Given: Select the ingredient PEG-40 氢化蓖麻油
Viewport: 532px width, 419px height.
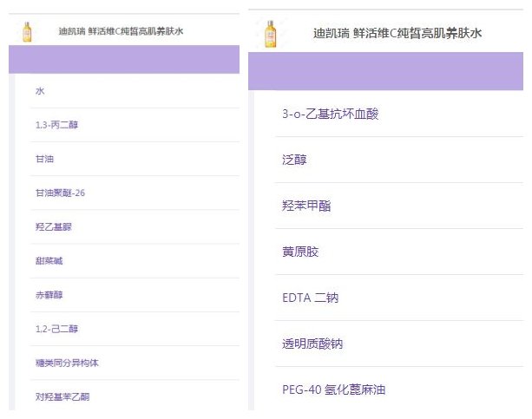Looking at the screenshot, I should [333, 390].
